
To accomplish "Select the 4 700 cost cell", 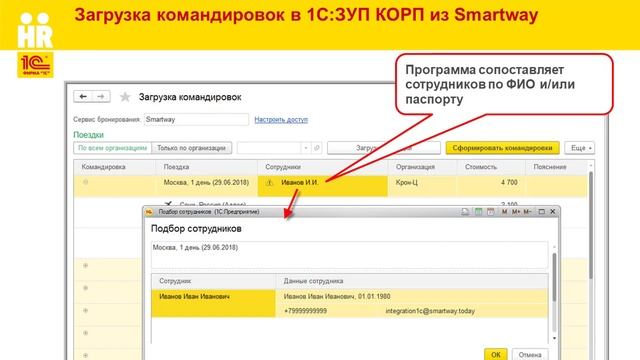I will click(x=491, y=186).
